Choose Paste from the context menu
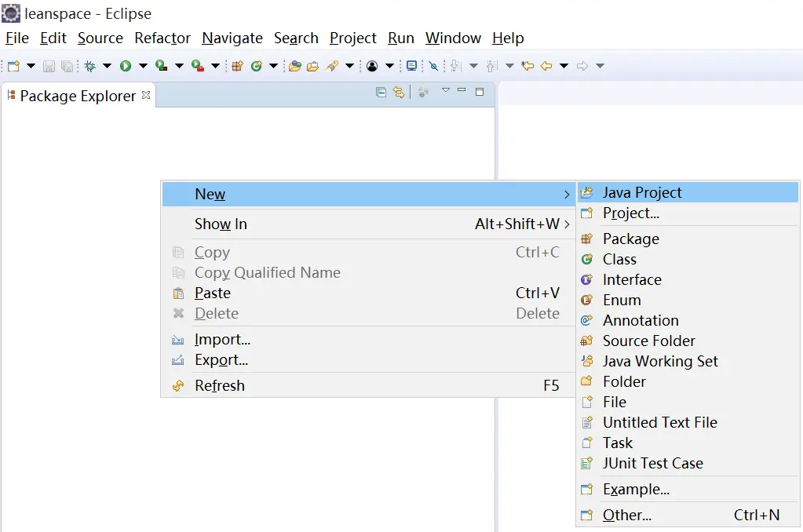The image size is (803, 532). pos(369,293)
